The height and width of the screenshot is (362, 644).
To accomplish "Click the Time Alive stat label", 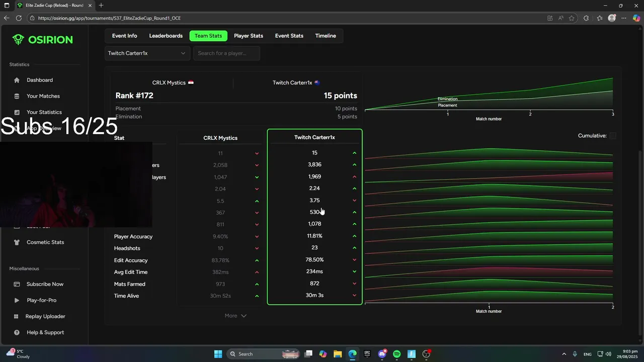I will tap(126, 296).
